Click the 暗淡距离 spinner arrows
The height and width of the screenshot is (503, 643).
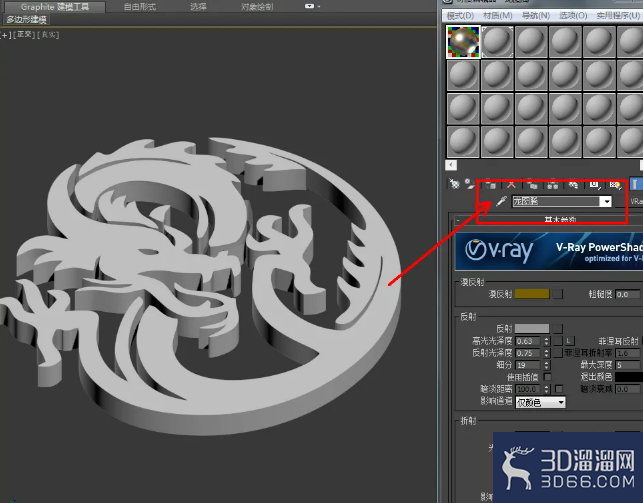pyautogui.click(x=547, y=389)
